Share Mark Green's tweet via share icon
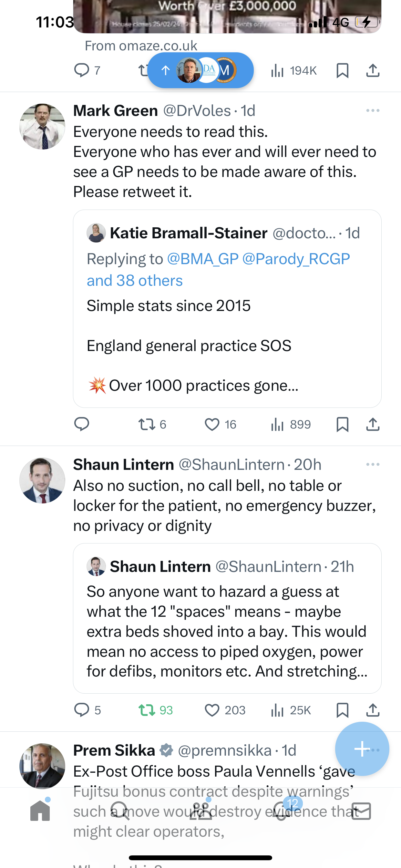This screenshot has height=868, width=401. 373,424
